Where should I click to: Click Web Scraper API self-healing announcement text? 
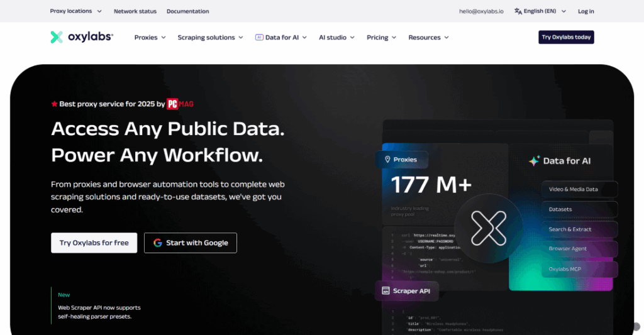tap(99, 312)
